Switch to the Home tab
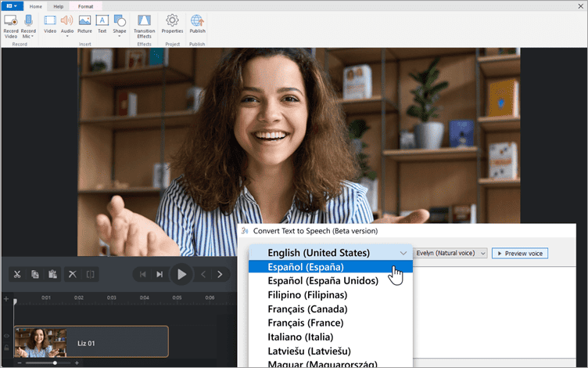 (x=36, y=6)
